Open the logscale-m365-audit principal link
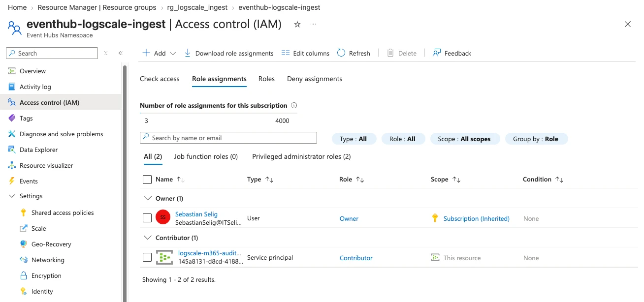644x302 pixels. click(x=210, y=253)
